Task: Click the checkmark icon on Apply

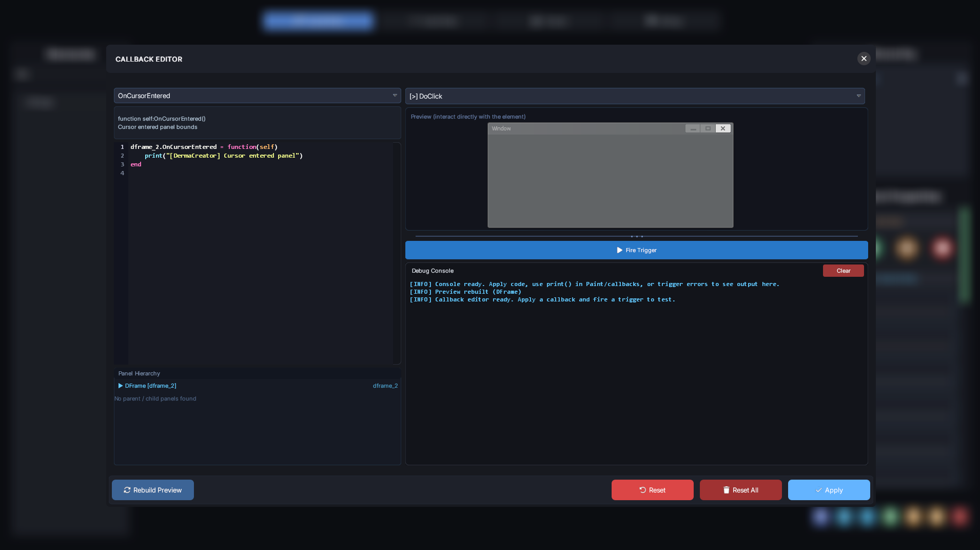Action: coord(819,490)
